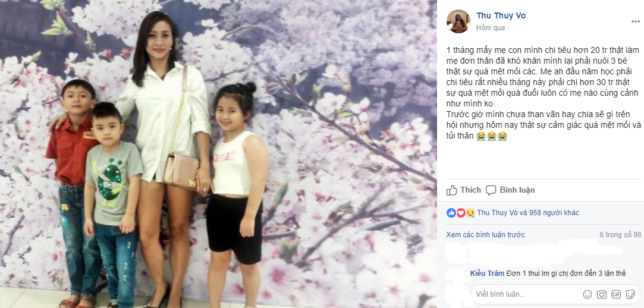Expand Xem các bình luận trước
This screenshot has width=644, height=308.
[x=485, y=235]
